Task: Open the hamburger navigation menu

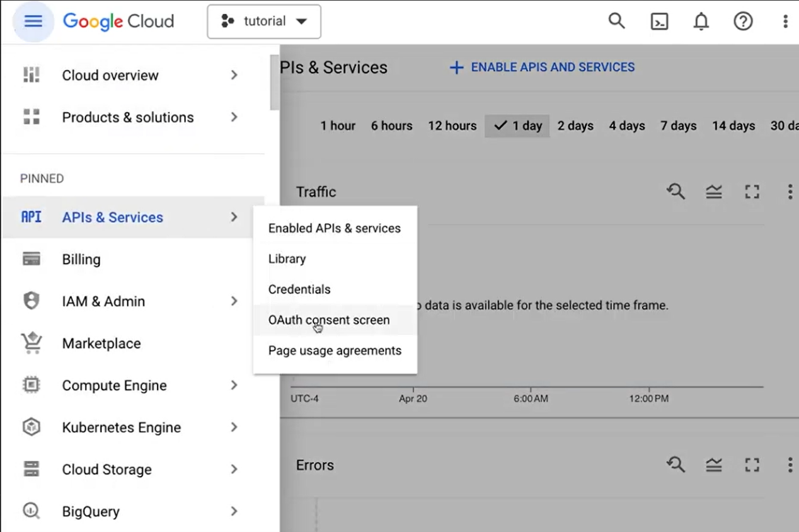Action: point(33,21)
